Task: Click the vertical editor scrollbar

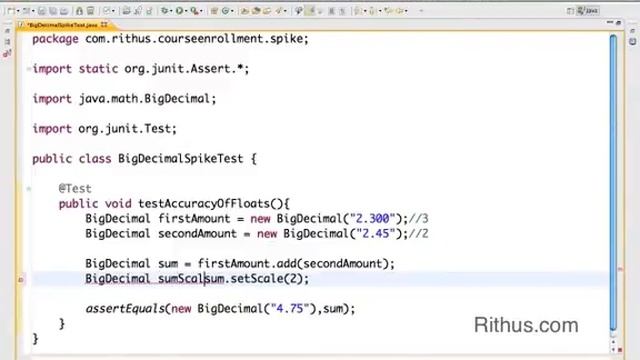Action: [x=613, y=183]
